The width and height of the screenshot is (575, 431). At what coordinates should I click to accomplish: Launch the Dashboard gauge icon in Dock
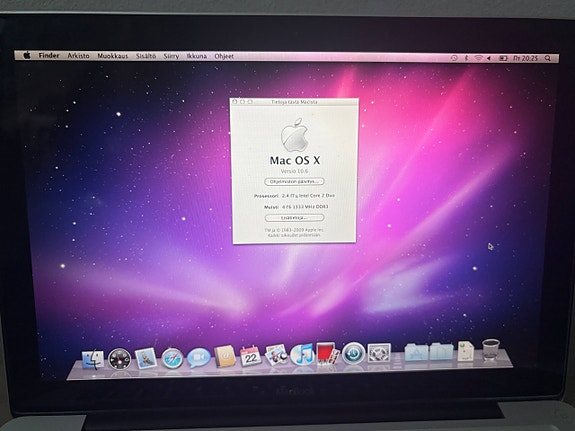coord(119,358)
